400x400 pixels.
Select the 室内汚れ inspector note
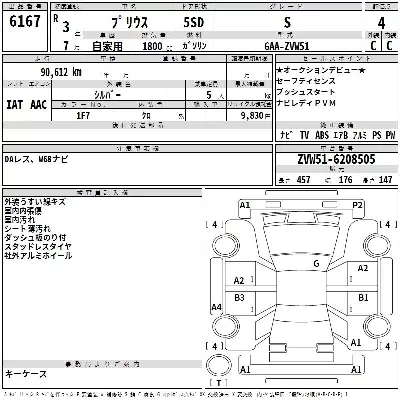pyautogui.click(x=19, y=220)
